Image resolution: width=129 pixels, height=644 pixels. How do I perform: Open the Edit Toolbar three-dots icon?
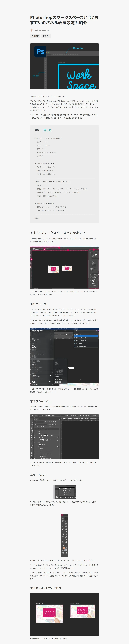(66, 545)
